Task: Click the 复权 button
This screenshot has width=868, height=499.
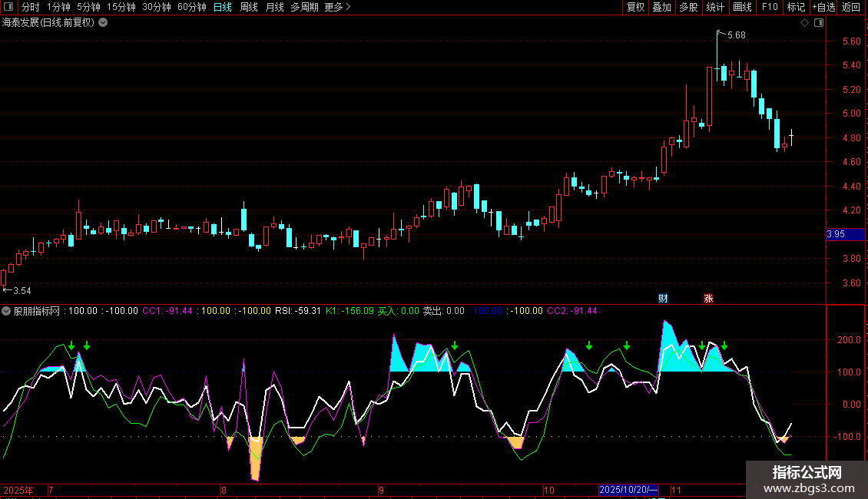Action: pos(635,8)
